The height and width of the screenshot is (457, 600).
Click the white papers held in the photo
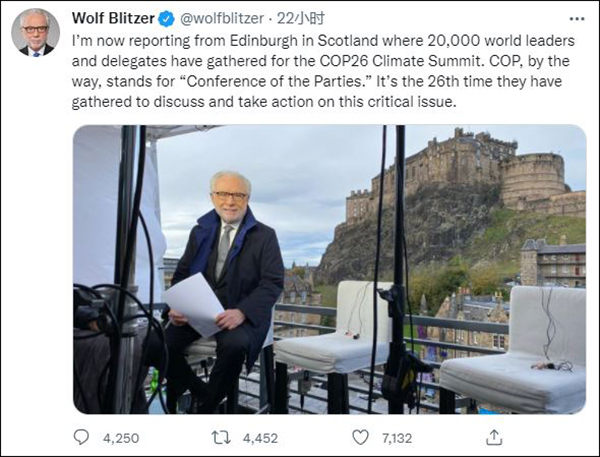tap(194, 304)
